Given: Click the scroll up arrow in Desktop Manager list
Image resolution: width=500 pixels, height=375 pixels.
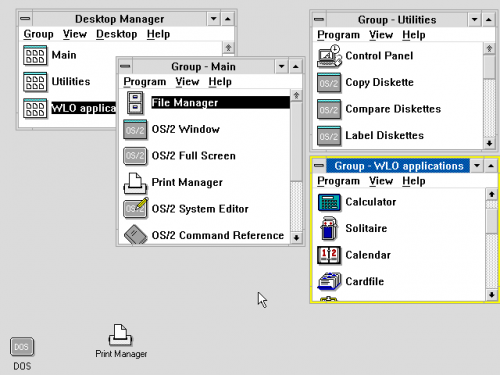Looking at the screenshot, I should click(228, 48).
